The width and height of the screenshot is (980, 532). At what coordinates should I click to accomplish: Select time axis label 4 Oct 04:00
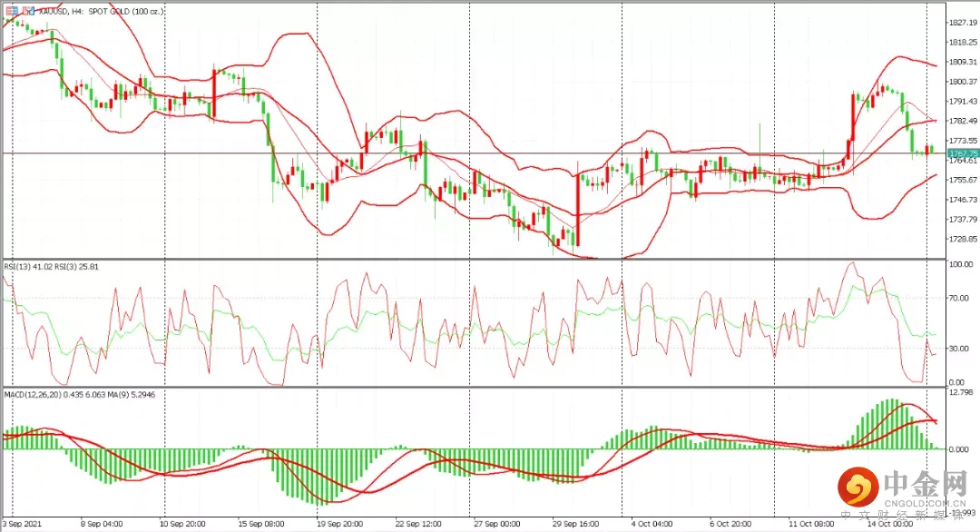tap(652, 524)
